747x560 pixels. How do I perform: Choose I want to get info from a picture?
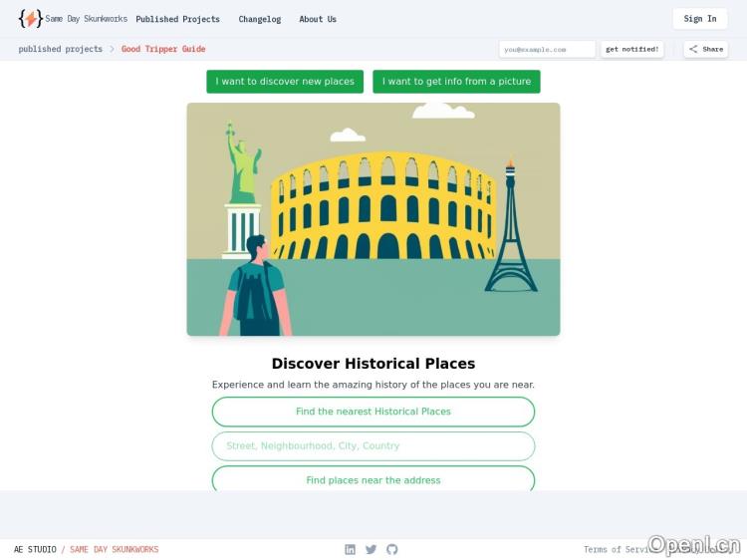click(456, 82)
